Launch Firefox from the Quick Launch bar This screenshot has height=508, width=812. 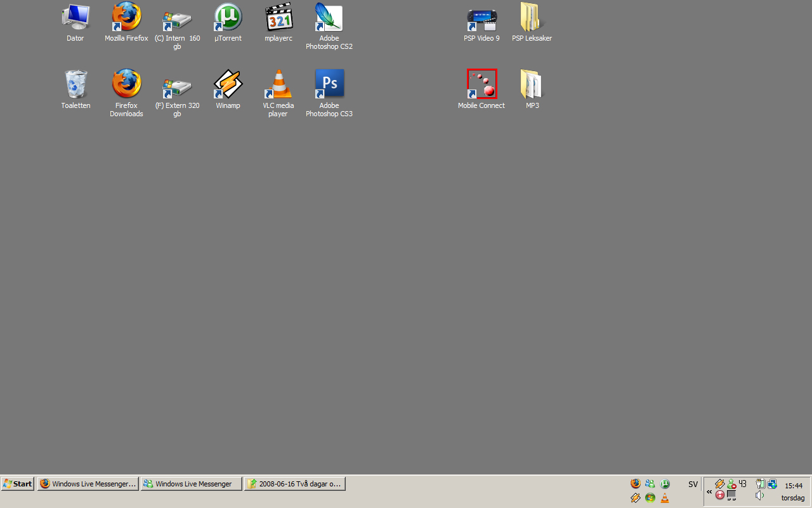click(636, 484)
